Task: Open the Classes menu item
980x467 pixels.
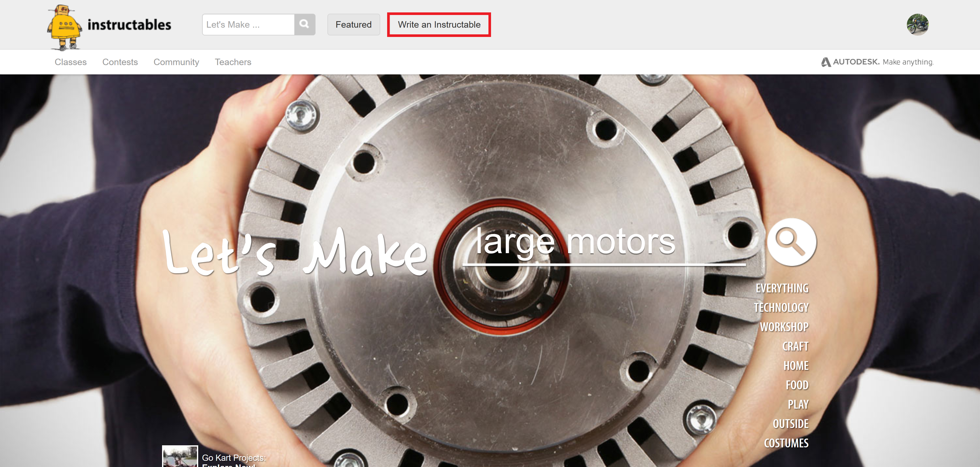Action: coord(71,62)
